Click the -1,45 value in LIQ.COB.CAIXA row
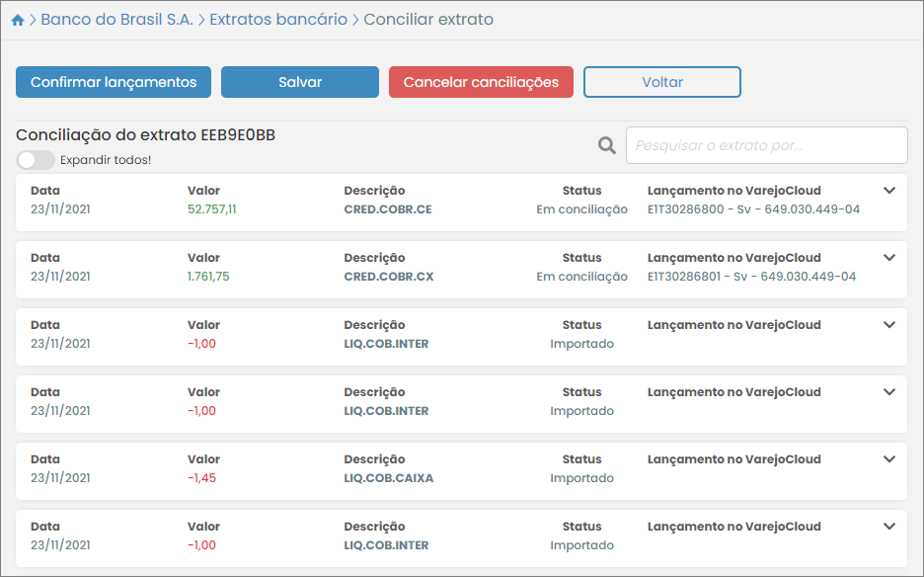 click(201, 478)
